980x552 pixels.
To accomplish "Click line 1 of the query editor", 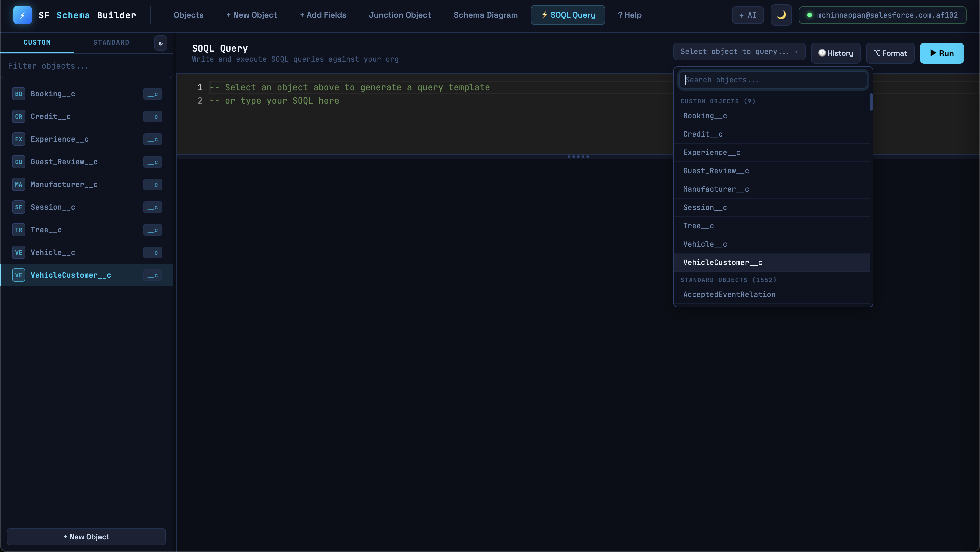I will pyautogui.click(x=350, y=87).
